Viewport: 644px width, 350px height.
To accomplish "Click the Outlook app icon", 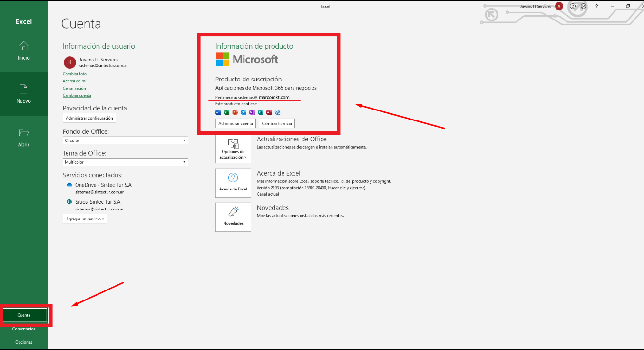I will pos(244,112).
